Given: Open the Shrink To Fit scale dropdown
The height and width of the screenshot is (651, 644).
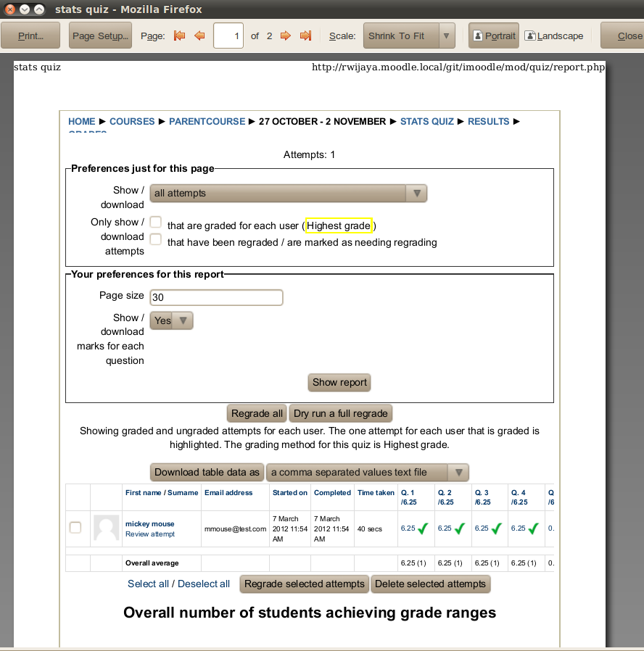Looking at the screenshot, I should click(x=409, y=36).
